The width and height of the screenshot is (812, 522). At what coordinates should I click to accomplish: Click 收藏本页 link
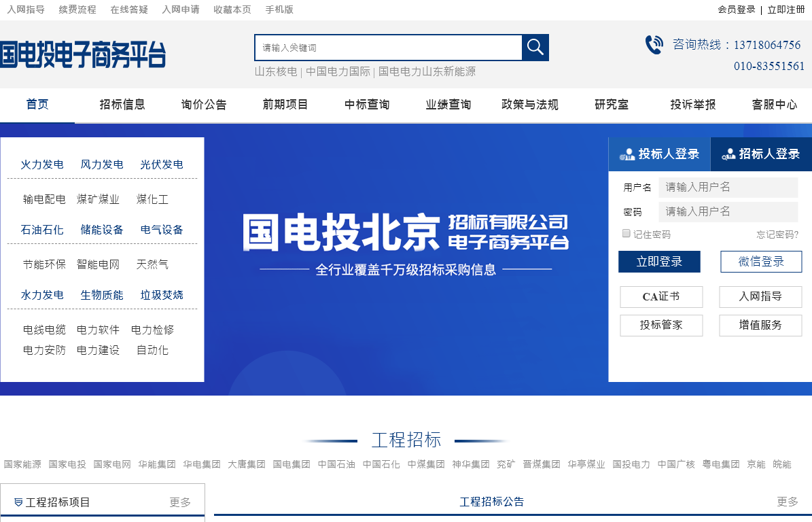[232, 10]
